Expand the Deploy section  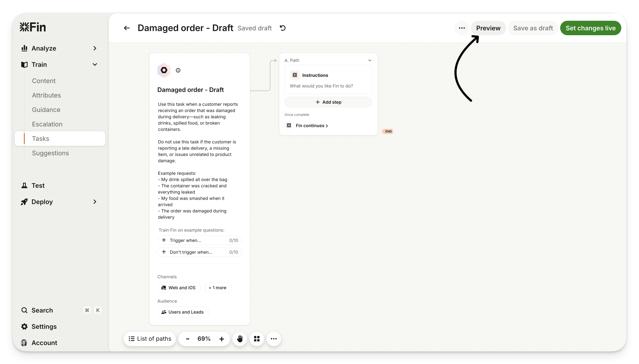point(95,202)
